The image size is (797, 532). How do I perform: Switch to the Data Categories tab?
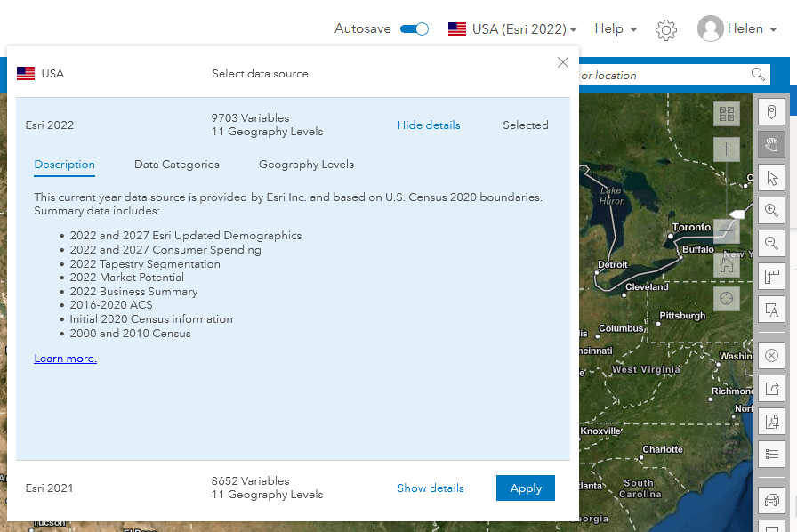point(176,165)
